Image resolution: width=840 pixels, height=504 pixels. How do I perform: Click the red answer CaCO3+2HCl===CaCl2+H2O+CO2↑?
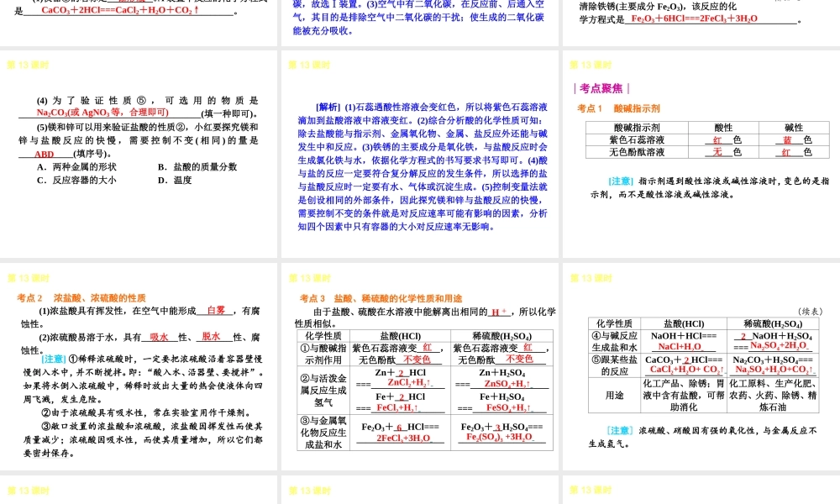(x=120, y=10)
